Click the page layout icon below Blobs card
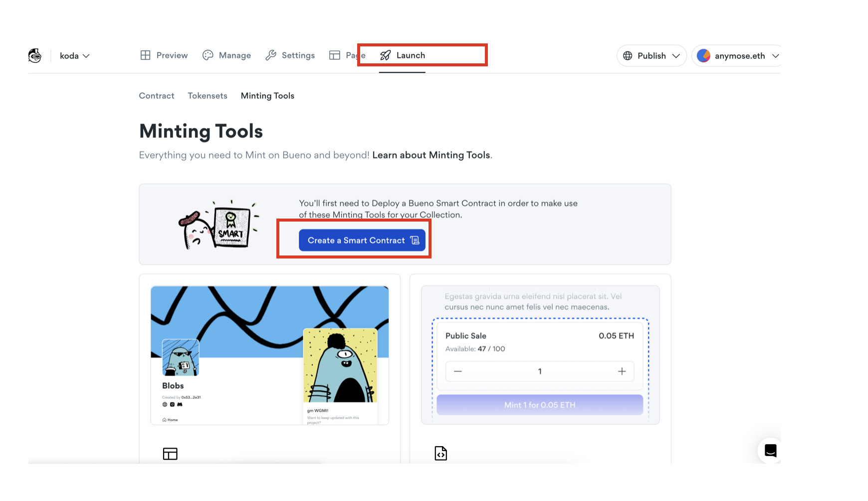868x501 pixels. (x=170, y=454)
